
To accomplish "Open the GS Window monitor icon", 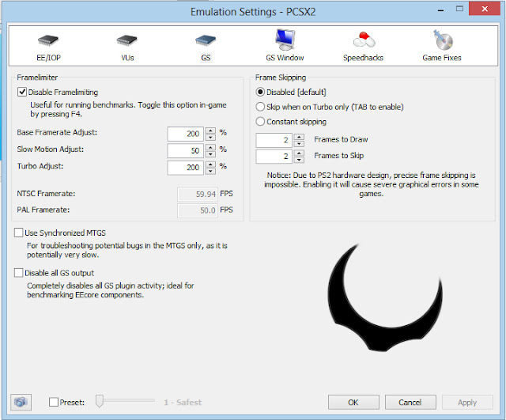I will (x=285, y=40).
